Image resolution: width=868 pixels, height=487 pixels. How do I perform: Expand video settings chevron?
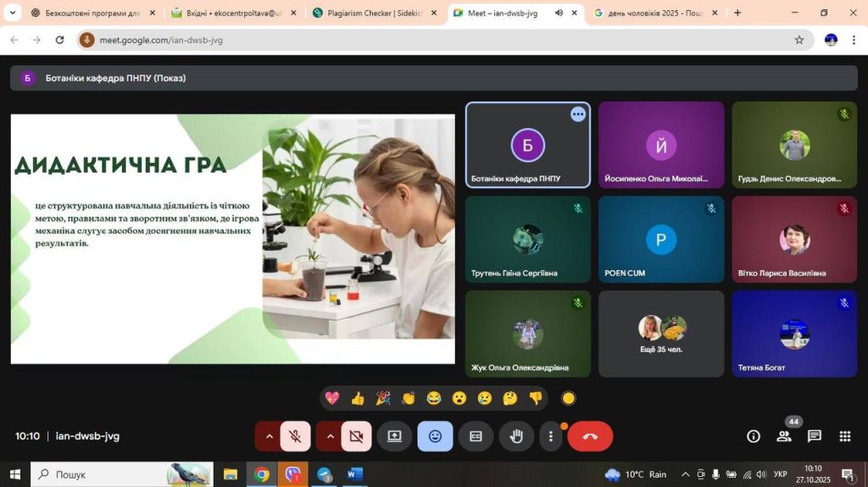[x=331, y=436]
